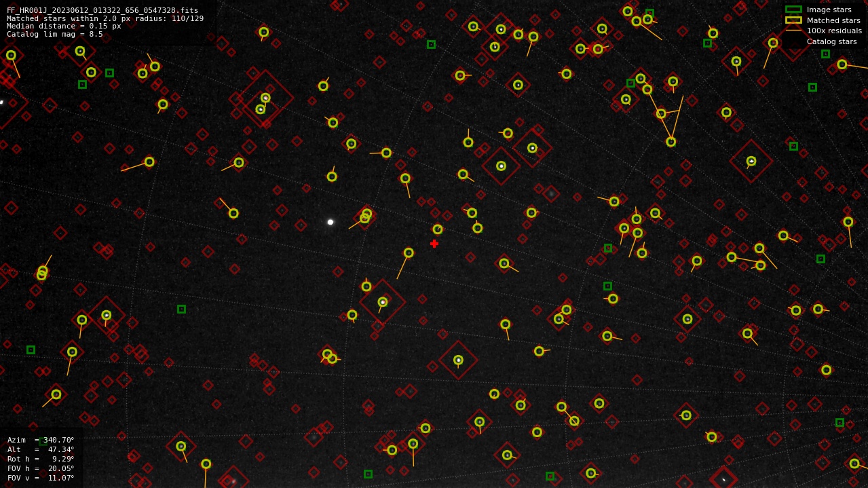Click the orange 100x residuals legend line
This screenshot has height=488, width=868.
(x=793, y=31)
